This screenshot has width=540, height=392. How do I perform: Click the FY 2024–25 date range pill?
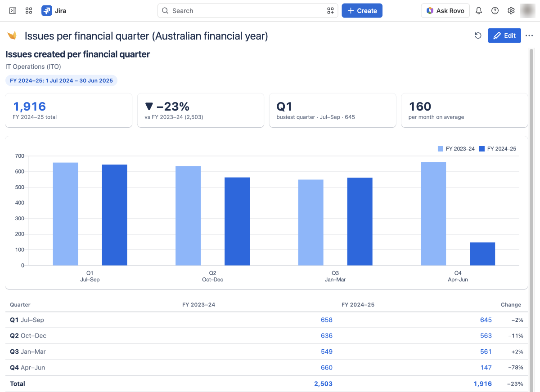point(62,80)
